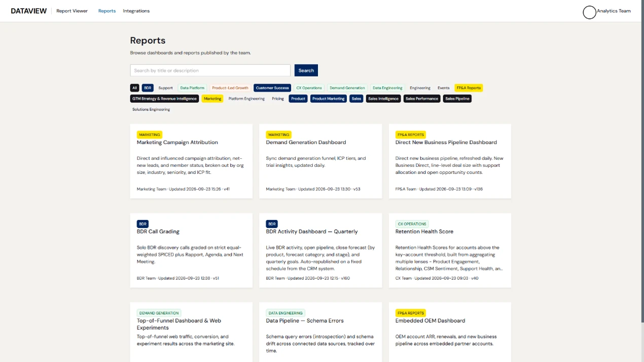644x362 pixels.
Task: Open BDR Activity Dashboard — Quarterly
Action: coord(312,232)
